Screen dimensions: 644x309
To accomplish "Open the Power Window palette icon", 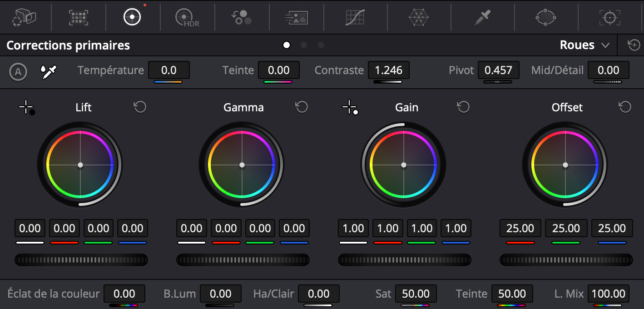I will click(546, 17).
